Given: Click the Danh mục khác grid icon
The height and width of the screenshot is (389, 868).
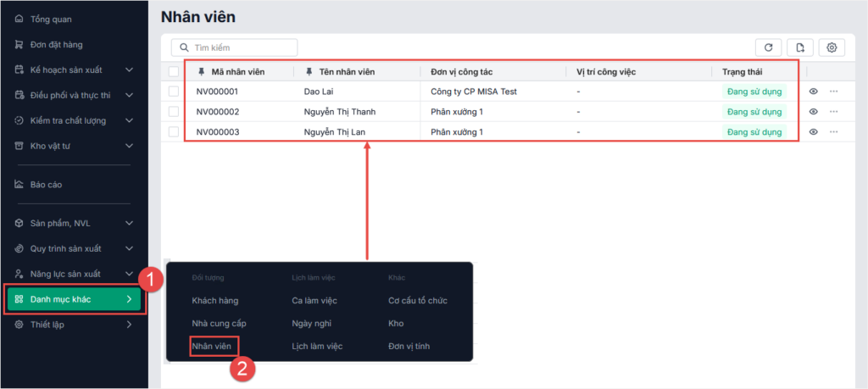Looking at the screenshot, I should click(19, 299).
